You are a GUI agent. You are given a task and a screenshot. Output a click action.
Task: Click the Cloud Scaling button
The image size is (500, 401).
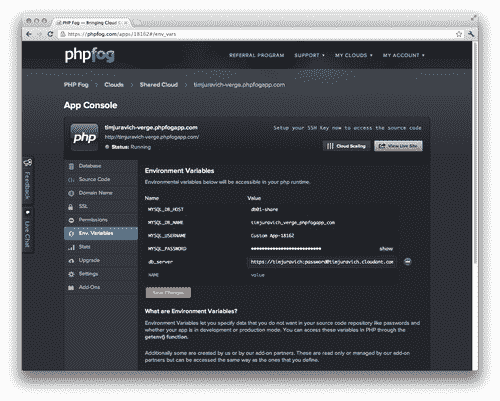(346, 146)
